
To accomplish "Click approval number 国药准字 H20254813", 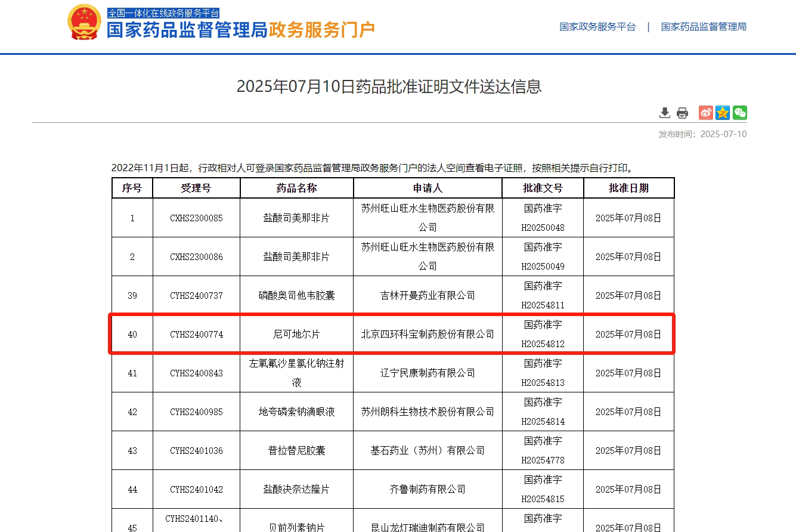I will (x=543, y=373).
